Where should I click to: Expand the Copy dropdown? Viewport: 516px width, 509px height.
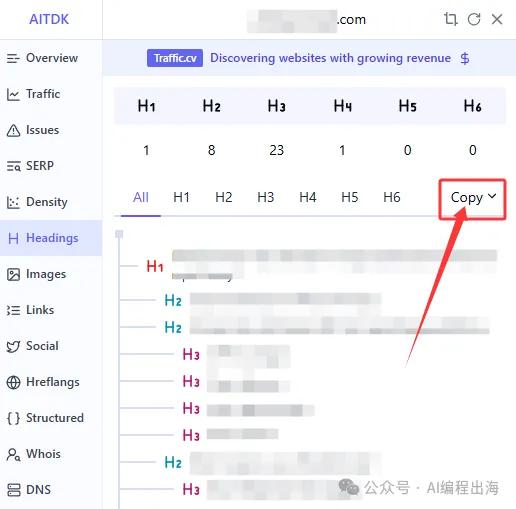(473, 198)
